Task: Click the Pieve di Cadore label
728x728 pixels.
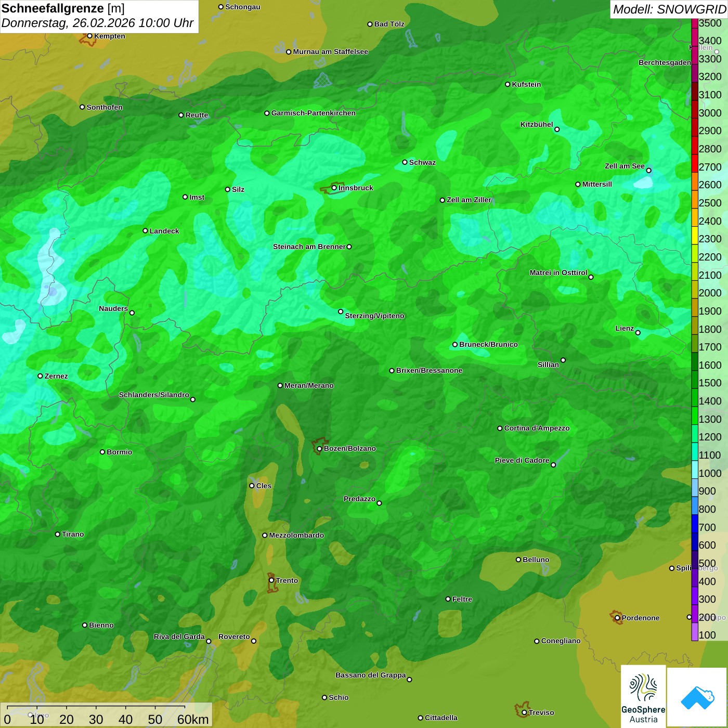Action: [522, 460]
